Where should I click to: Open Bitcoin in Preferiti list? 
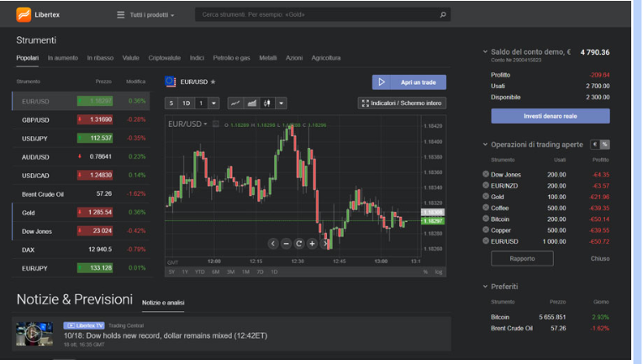pyautogui.click(x=500, y=317)
